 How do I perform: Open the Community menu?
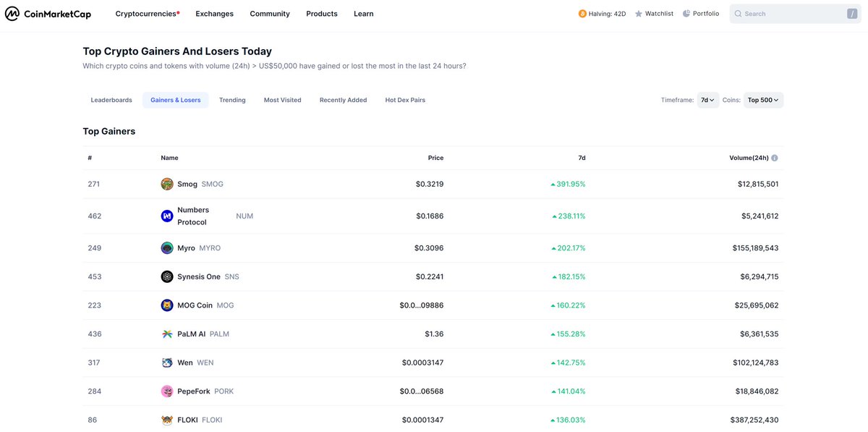pos(270,14)
